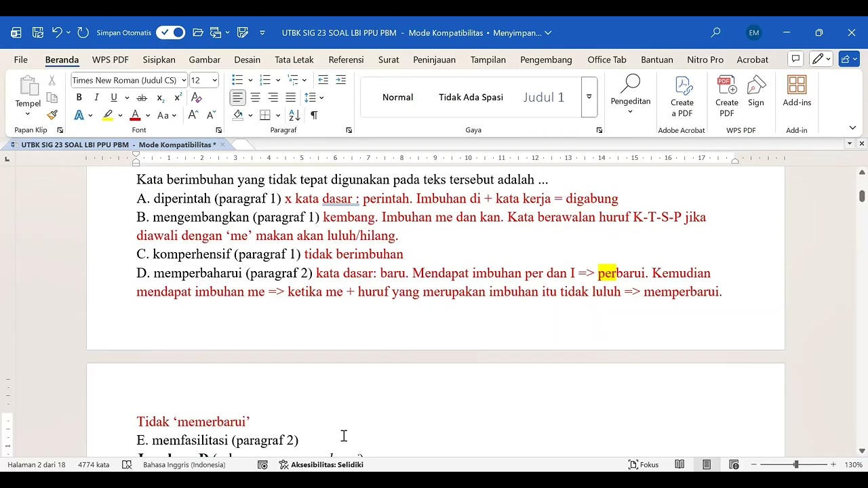The width and height of the screenshot is (868, 488).
Task: Apply subscript formatting
Action: click(160, 98)
